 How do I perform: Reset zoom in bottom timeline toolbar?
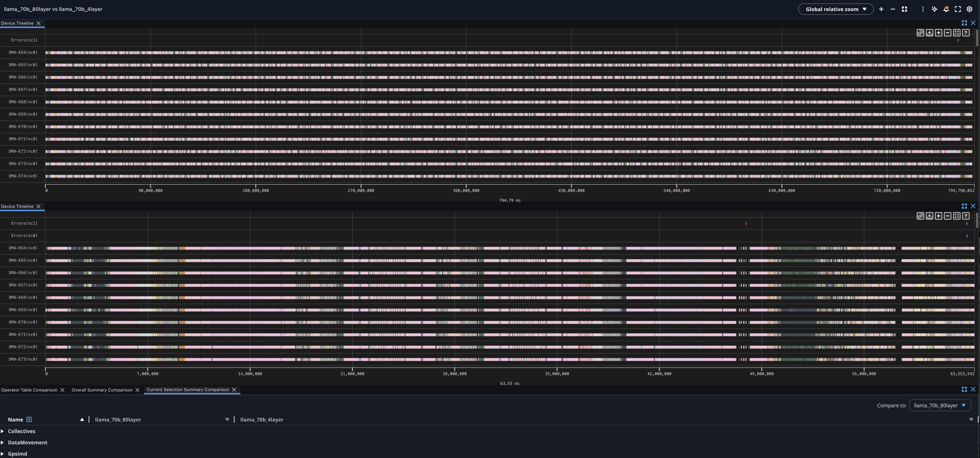pyautogui.click(x=957, y=216)
